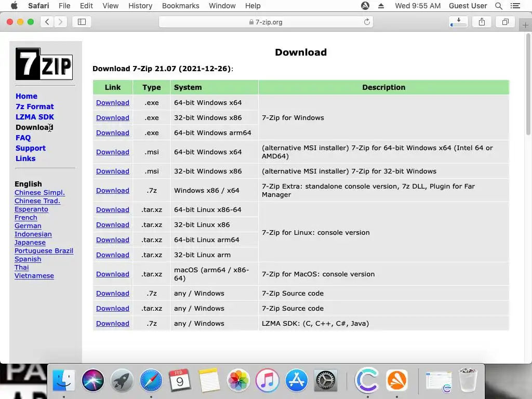This screenshot has width=532, height=399.
Task: Show all tabs overview button
Action: (505, 22)
